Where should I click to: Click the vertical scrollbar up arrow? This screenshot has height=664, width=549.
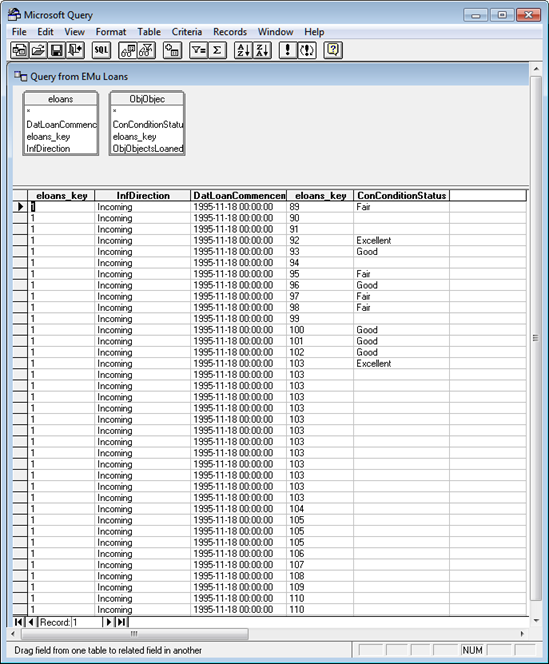click(x=536, y=69)
